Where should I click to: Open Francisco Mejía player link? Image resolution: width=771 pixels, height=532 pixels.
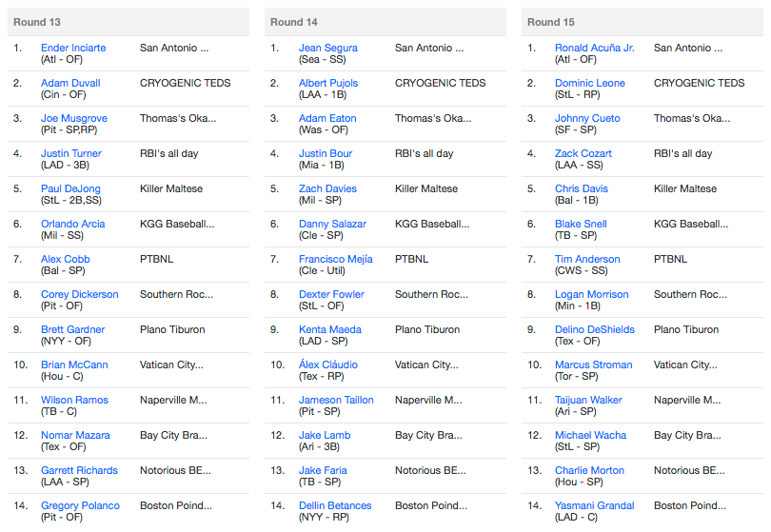click(x=335, y=259)
